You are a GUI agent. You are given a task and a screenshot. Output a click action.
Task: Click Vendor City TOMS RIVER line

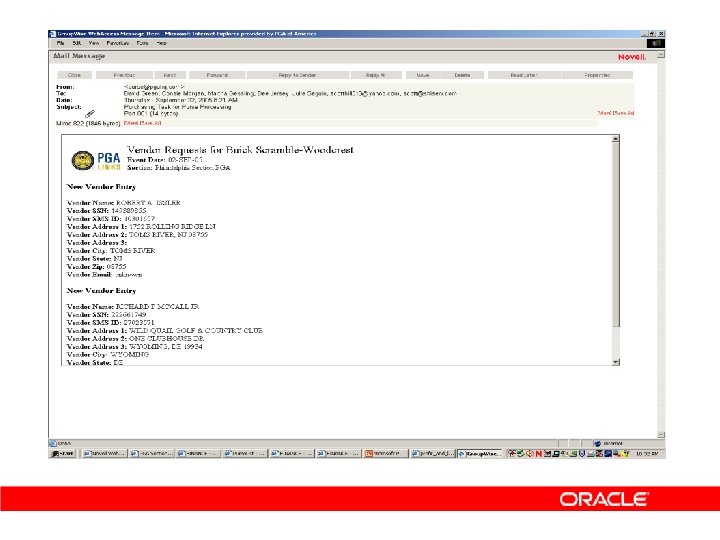click(x=111, y=251)
